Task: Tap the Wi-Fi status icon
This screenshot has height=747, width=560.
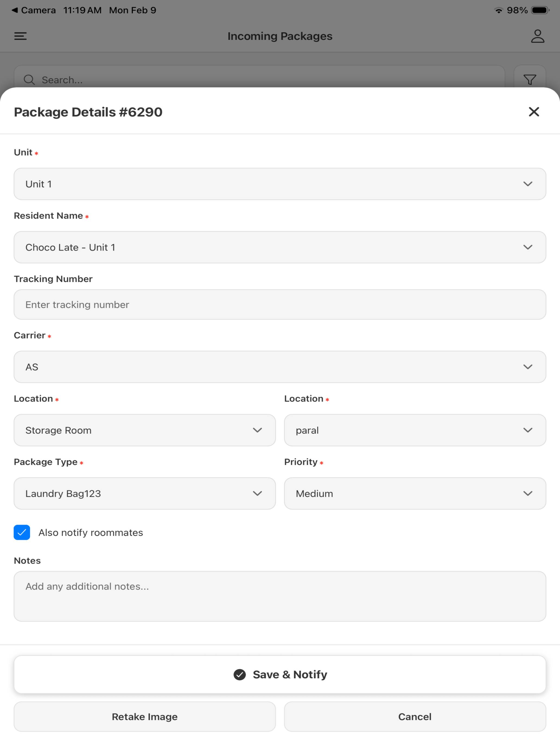Action: click(x=498, y=10)
